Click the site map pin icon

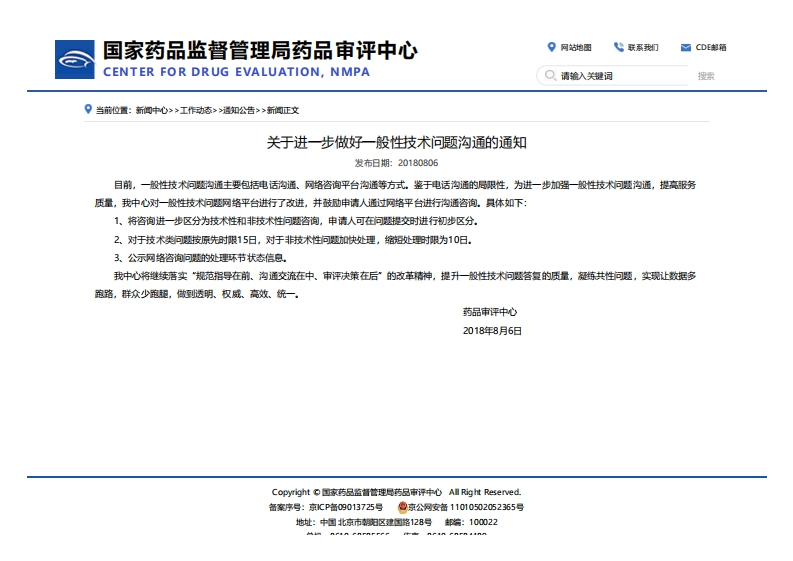(x=551, y=47)
